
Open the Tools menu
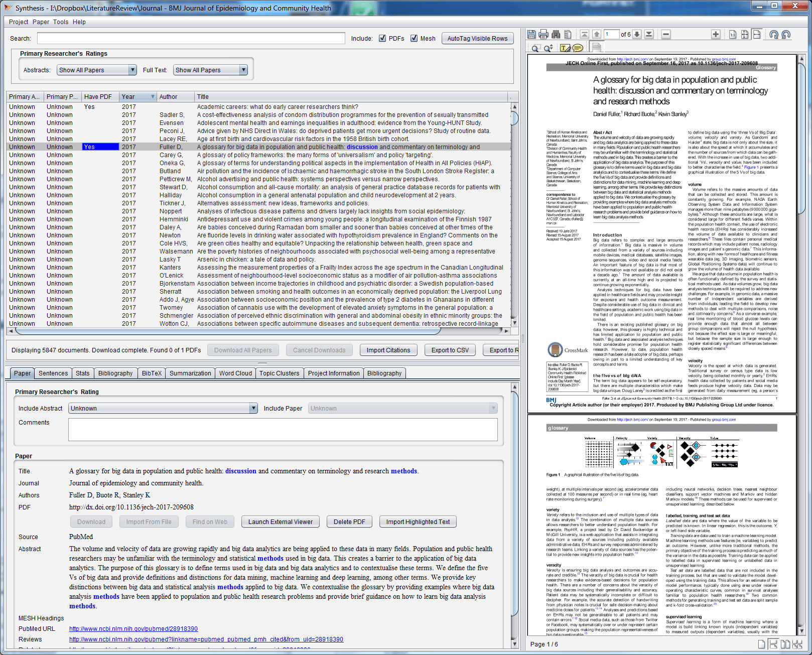click(x=61, y=22)
